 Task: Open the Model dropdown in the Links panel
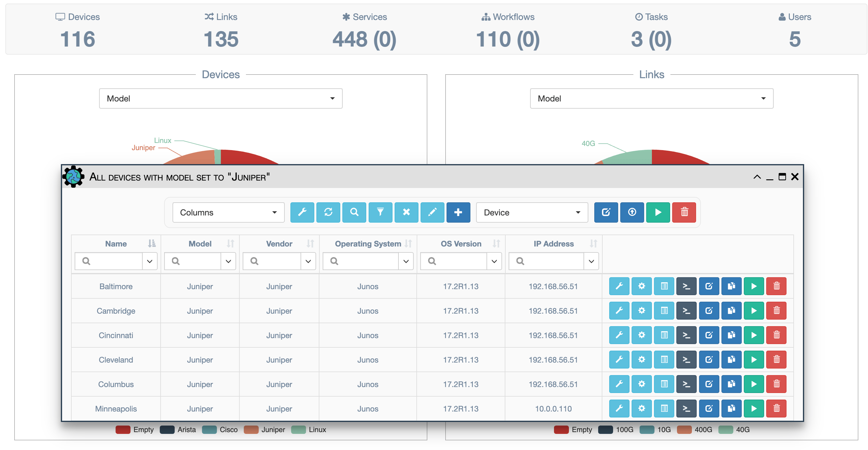tap(651, 98)
